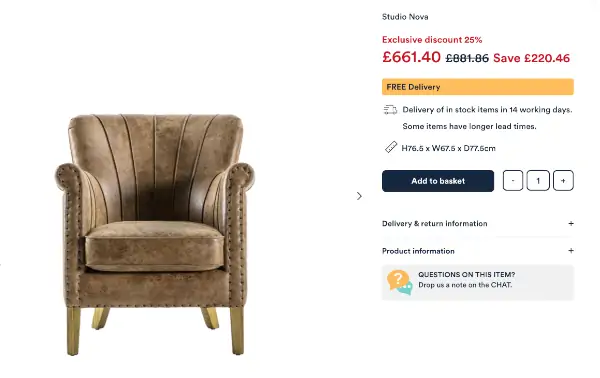Go to next product image arrow
Image resolution: width=600 pixels, height=378 pixels.
[x=359, y=196]
